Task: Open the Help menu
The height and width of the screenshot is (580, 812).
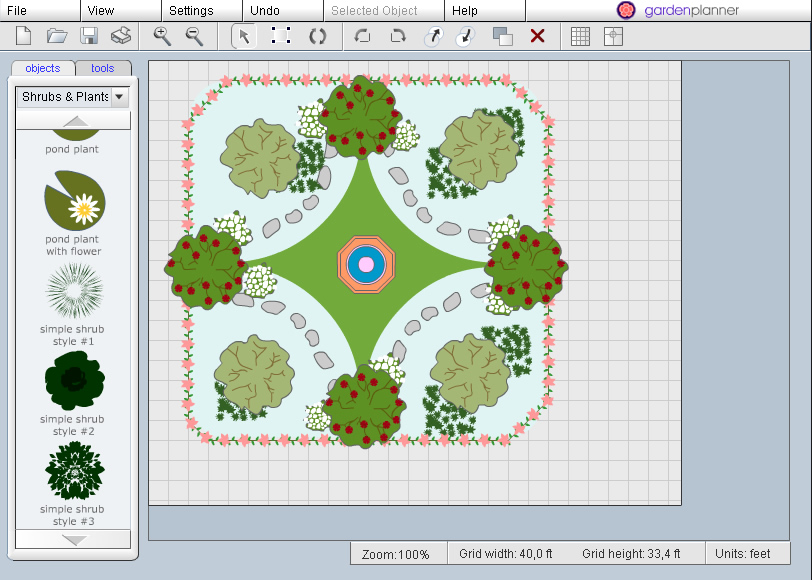Action: point(470,11)
